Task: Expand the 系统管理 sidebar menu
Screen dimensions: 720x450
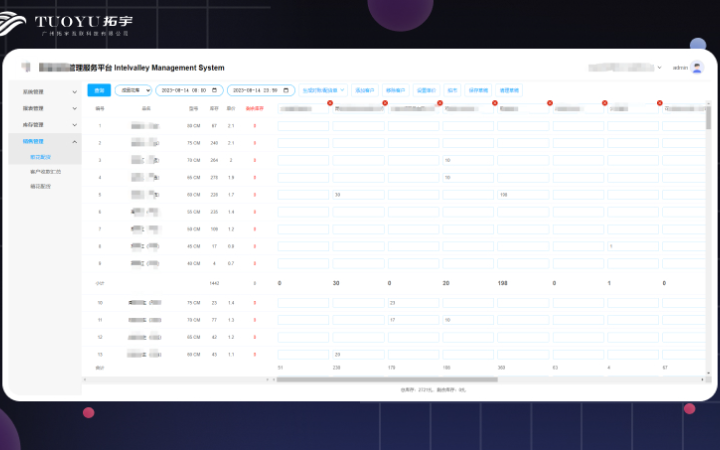Action: 45,92
